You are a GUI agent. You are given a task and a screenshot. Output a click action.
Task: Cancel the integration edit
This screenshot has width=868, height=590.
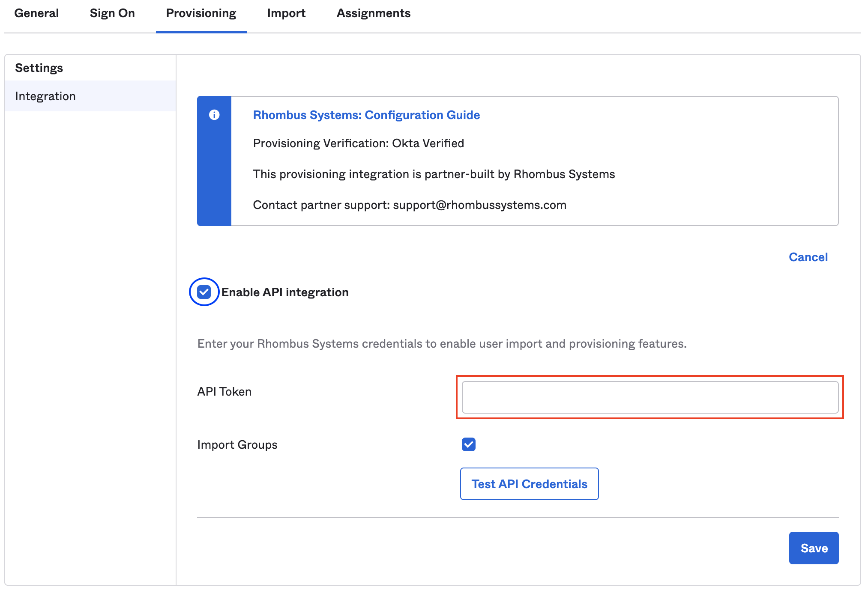(808, 257)
